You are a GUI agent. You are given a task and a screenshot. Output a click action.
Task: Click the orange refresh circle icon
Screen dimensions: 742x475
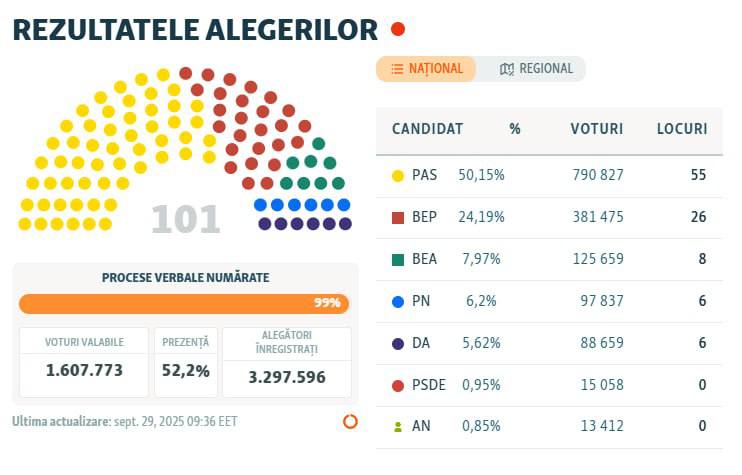(350, 421)
